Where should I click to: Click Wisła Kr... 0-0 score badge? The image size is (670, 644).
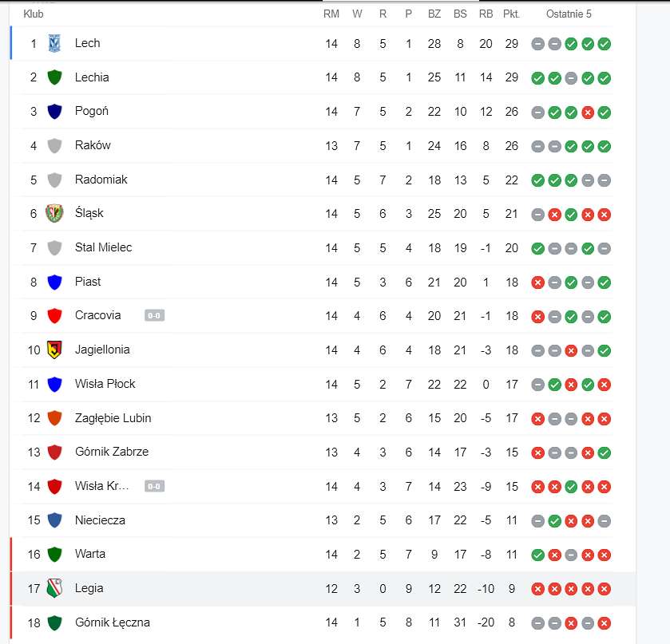(154, 486)
